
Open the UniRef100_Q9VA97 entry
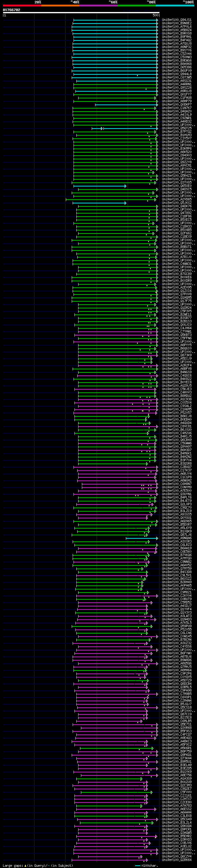(176, 446)
